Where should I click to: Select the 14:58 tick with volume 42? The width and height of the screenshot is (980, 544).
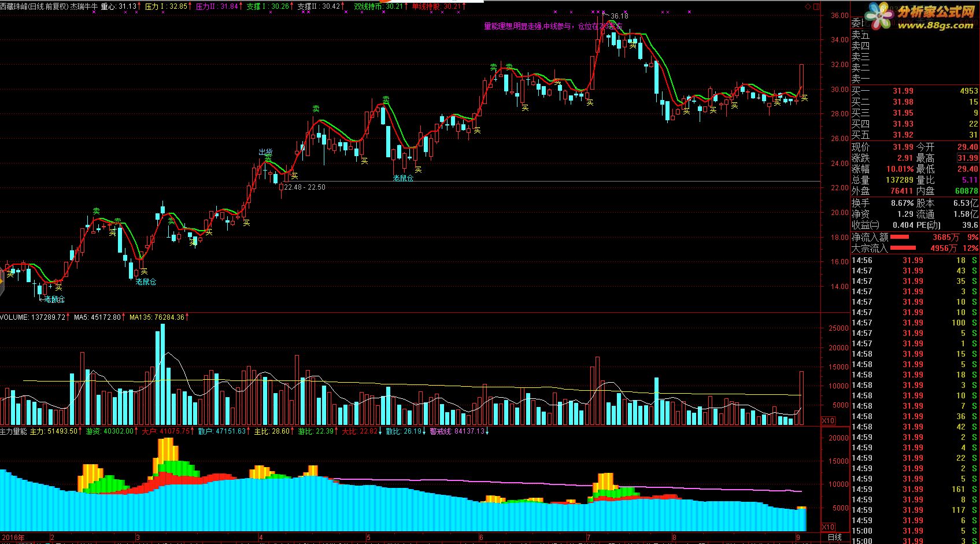click(x=915, y=427)
